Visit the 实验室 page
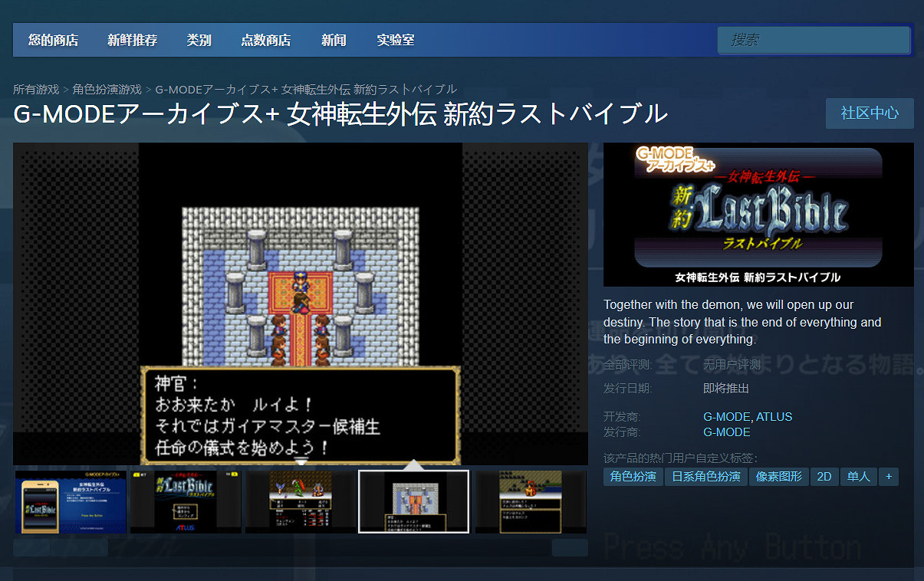 pos(395,40)
